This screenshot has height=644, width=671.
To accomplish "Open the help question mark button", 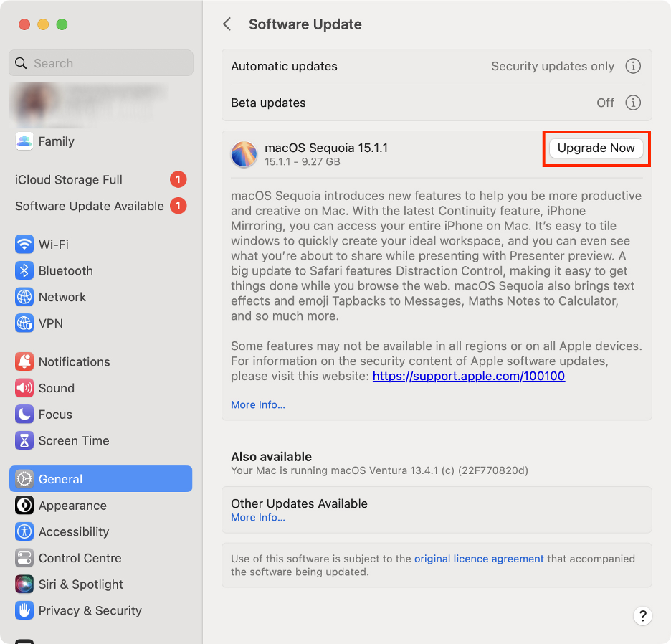I will pos(642,616).
